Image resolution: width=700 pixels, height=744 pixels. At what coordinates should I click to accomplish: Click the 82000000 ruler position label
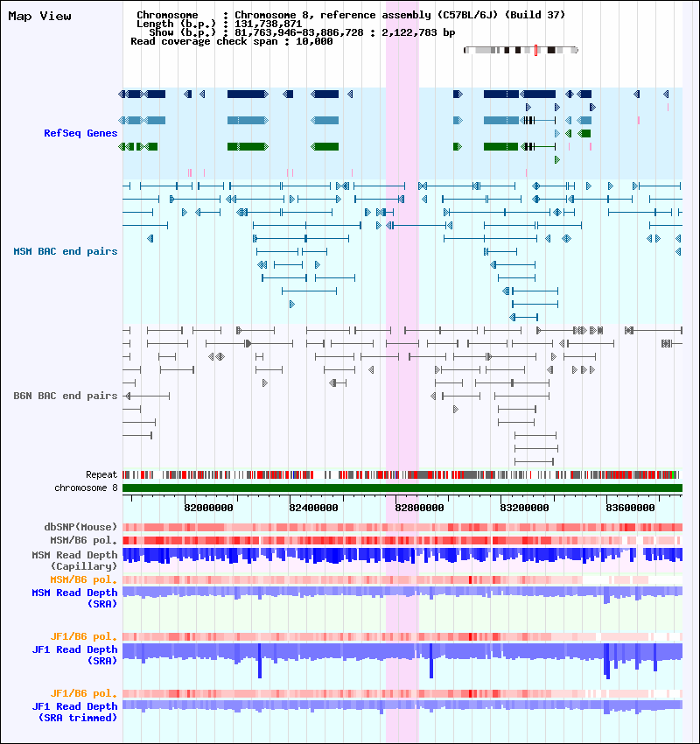click(x=208, y=508)
